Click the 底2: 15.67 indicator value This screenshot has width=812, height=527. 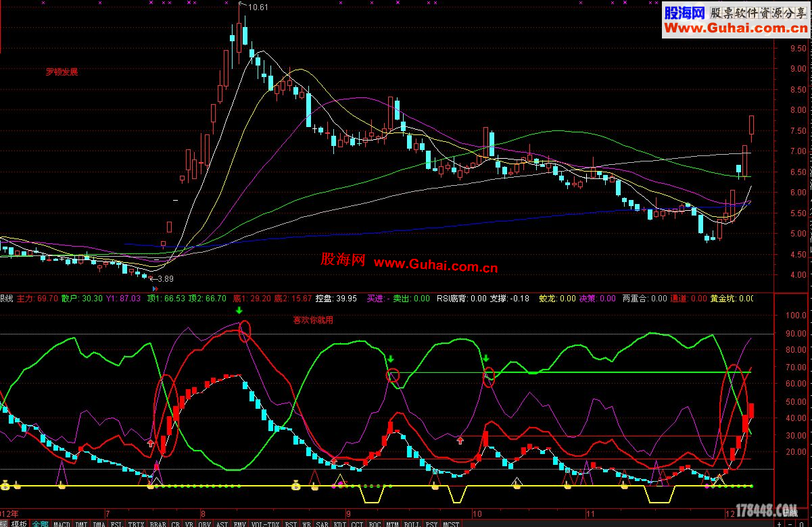point(293,298)
